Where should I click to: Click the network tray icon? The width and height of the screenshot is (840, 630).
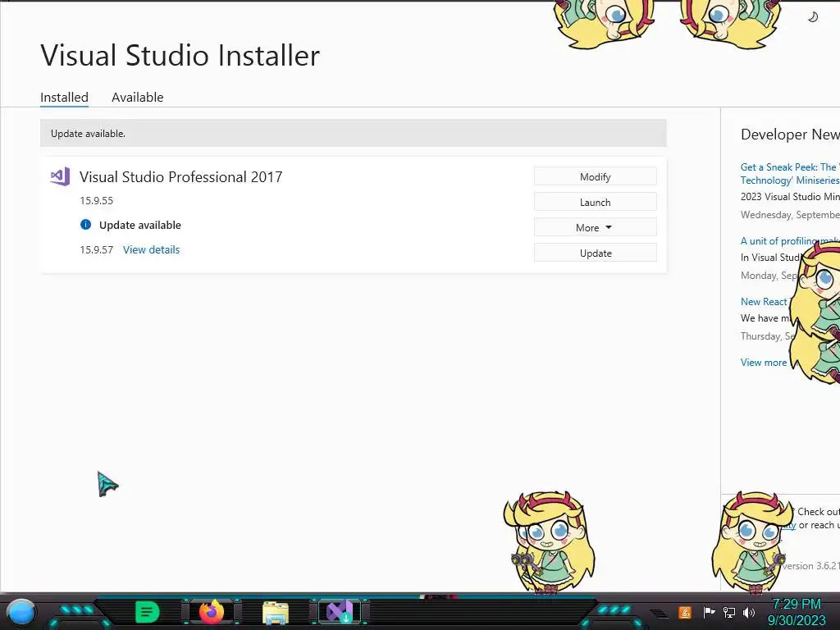[x=728, y=612]
